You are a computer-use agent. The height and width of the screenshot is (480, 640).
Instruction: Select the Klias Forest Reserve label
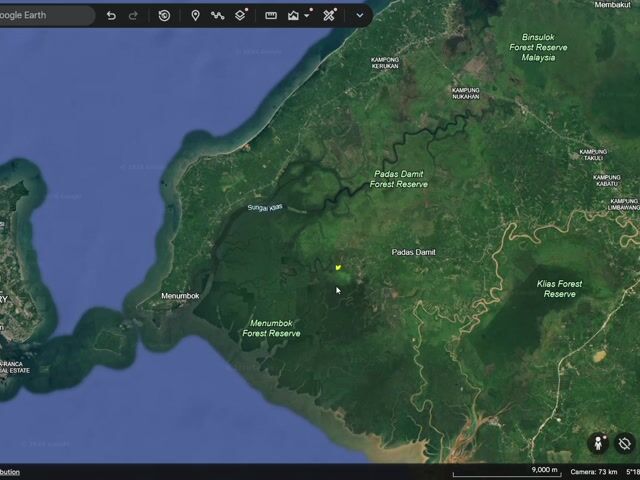click(560, 289)
